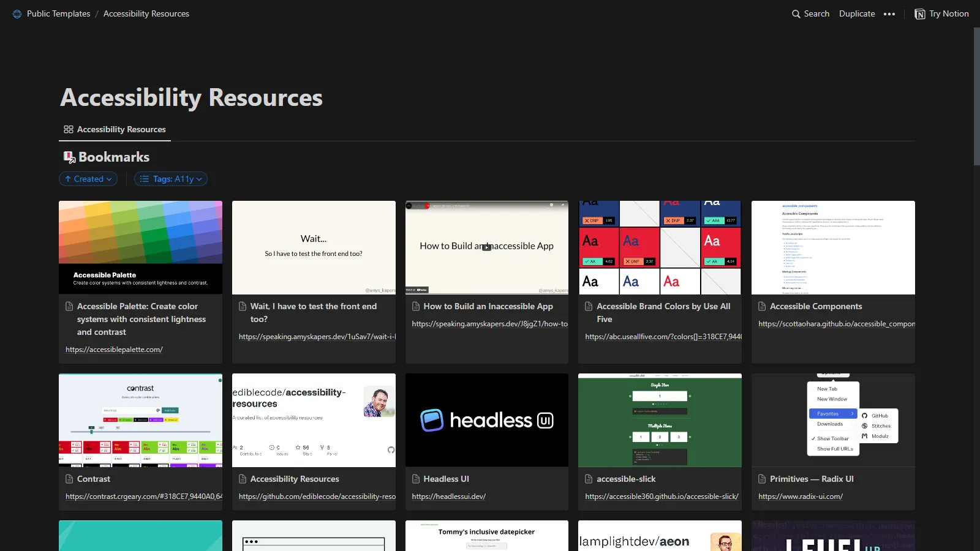Click the page icon beside Accessible Components

(x=762, y=306)
